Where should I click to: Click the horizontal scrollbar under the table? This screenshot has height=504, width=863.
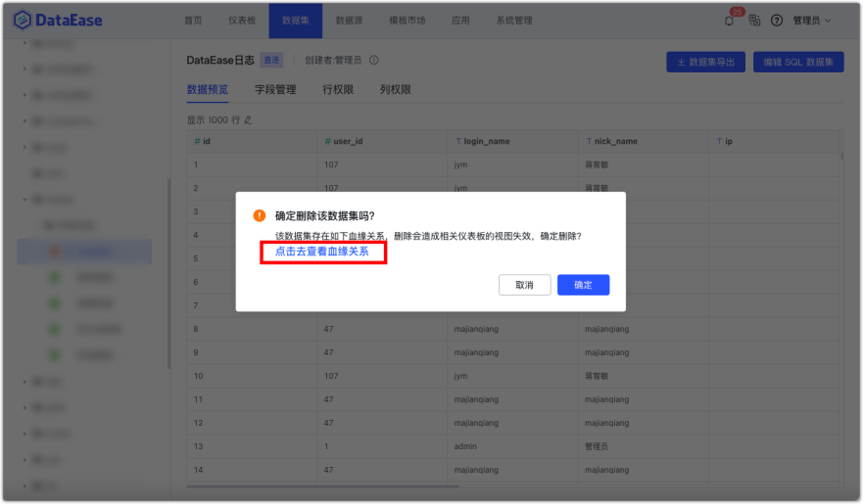pyautogui.click(x=323, y=486)
